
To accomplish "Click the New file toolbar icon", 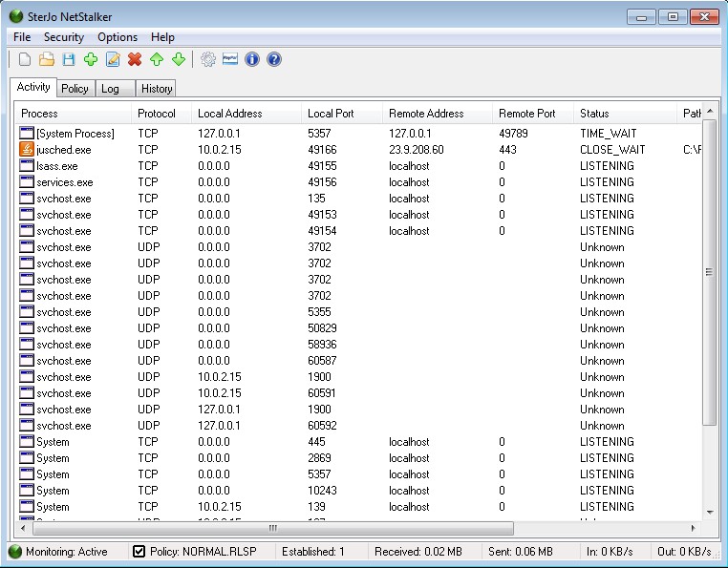I will point(25,60).
